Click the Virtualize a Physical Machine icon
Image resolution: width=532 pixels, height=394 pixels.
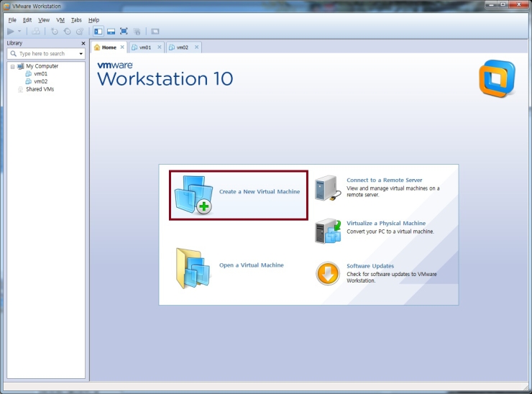pyautogui.click(x=327, y=231)
